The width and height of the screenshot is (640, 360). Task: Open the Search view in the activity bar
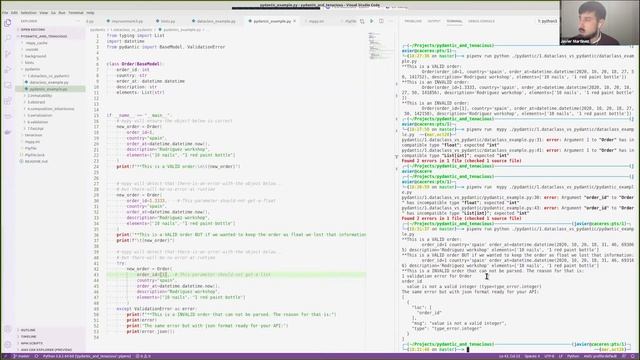tap(8, 38)
